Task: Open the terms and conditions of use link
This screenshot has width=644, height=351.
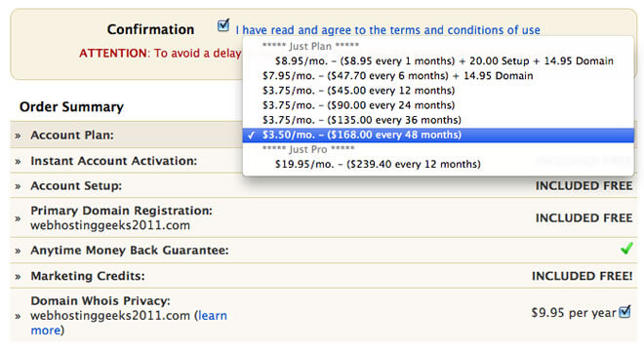Action: 387,30
